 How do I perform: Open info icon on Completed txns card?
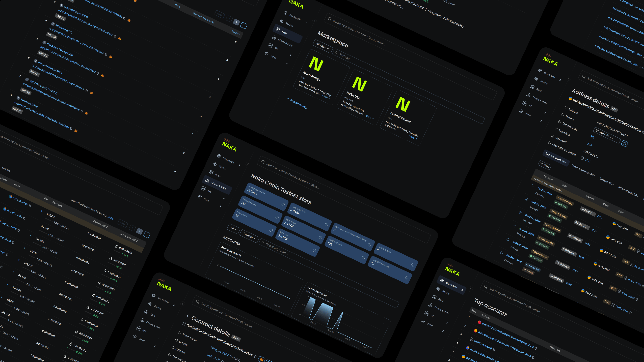tap(326, 225)
